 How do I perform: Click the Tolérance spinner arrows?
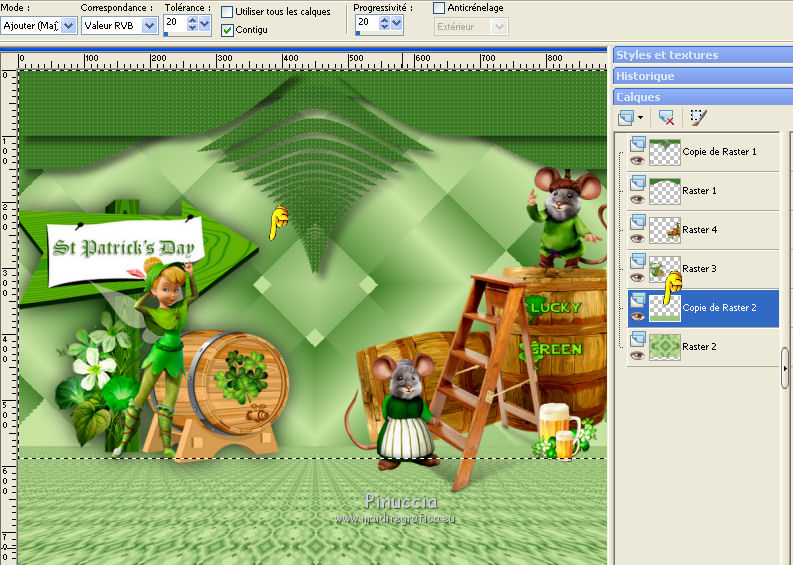[x=192, y=23]
